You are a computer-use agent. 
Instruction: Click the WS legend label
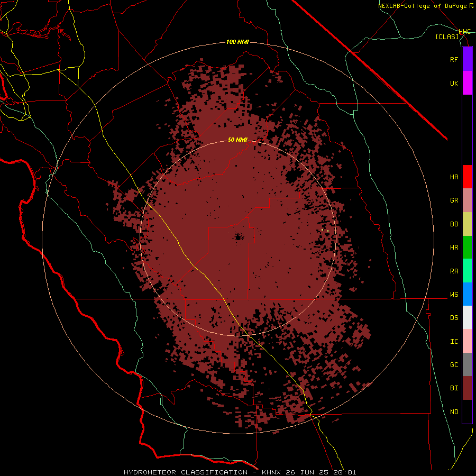454,294
